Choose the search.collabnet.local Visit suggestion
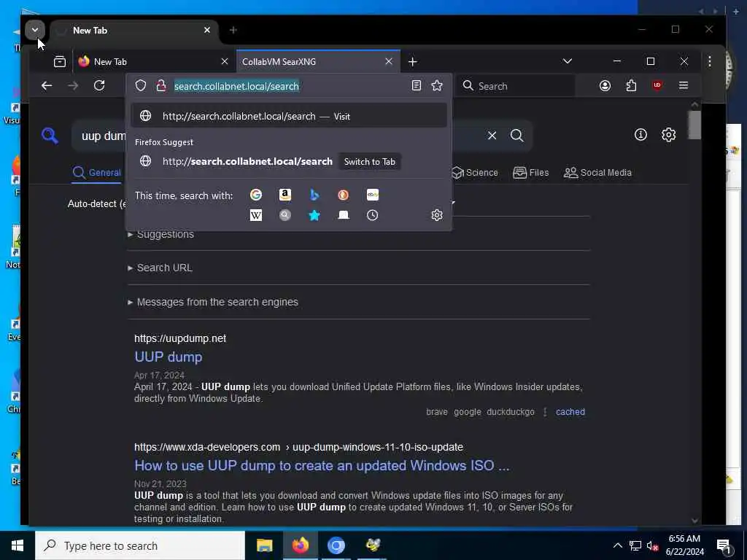Image resolution: width=747 pixels, height=560 pixels. point(289,116)
